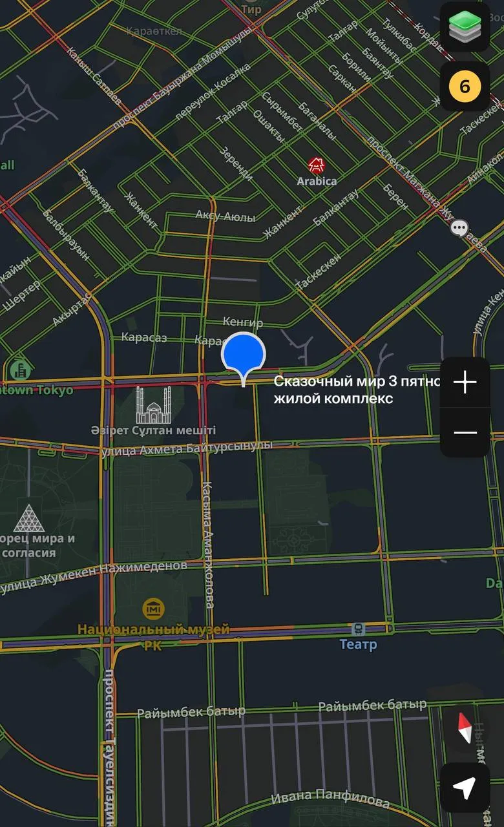504x827 pixels.
Task: Zoom in with the plus button
Action: 465,382
